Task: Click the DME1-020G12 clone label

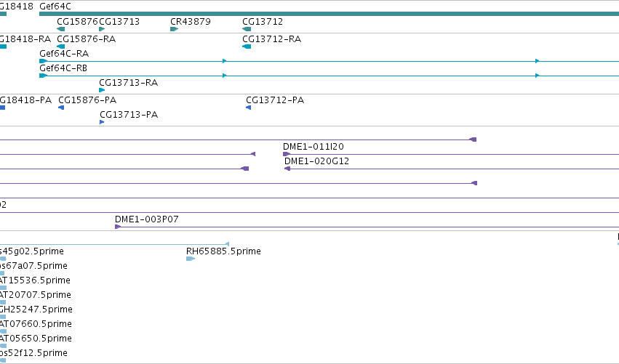Action: [x=316, y=161]
